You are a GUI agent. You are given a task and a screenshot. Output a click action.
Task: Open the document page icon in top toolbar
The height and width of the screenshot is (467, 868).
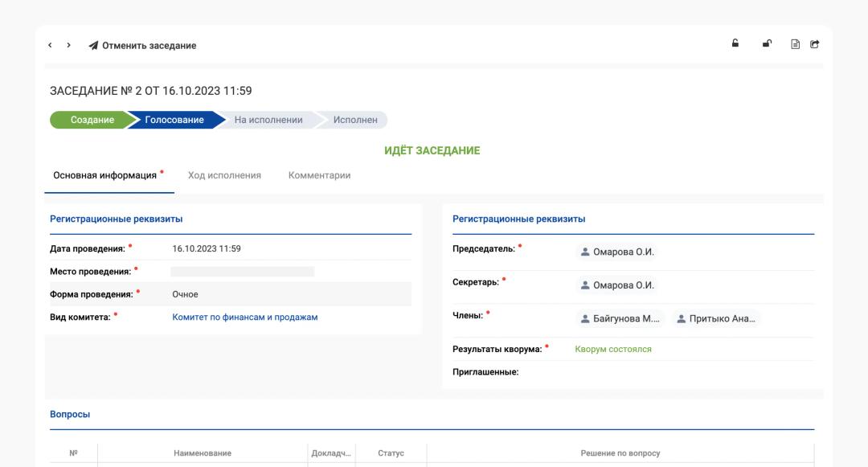[796, 46]
